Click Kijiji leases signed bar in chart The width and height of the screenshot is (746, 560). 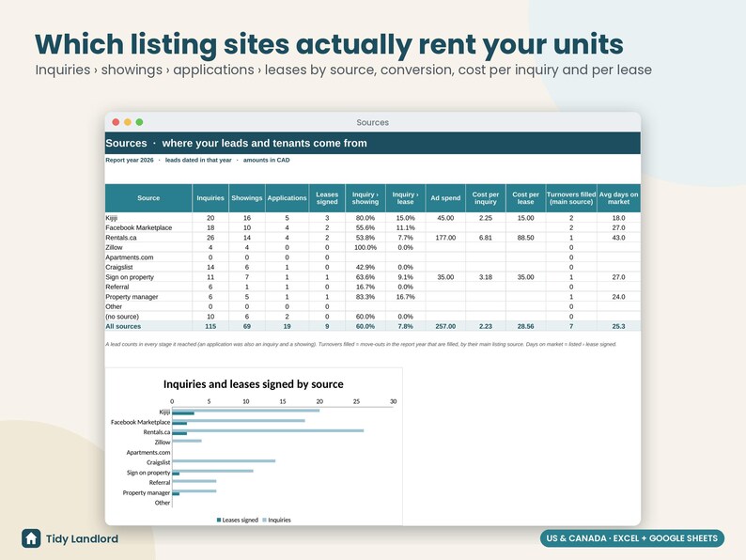183,413
